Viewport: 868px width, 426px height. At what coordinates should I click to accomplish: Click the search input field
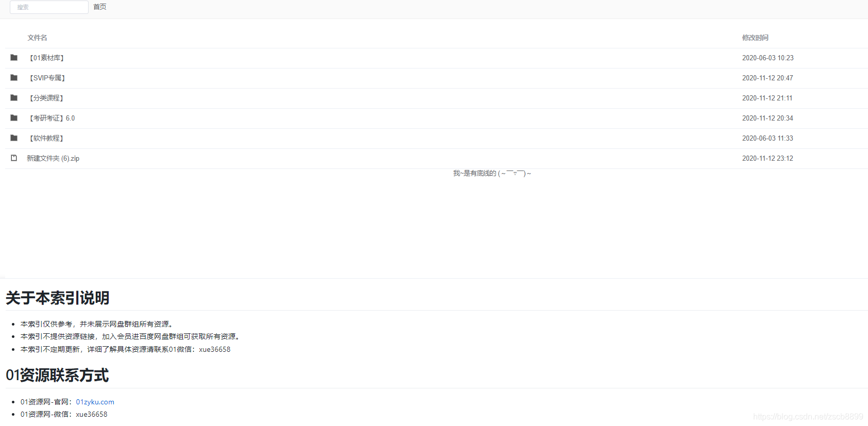(x=49, y=7)
